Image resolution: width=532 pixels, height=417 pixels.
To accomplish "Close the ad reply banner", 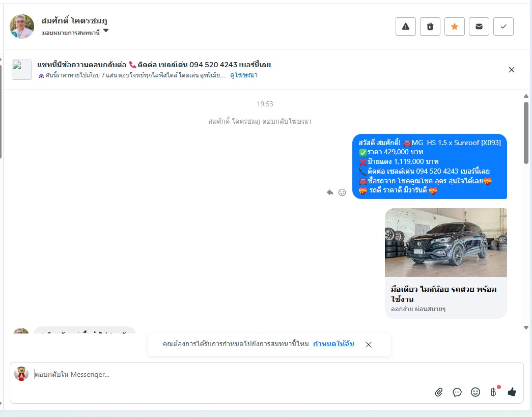I will pyautogui.click(x=511, y=70).
